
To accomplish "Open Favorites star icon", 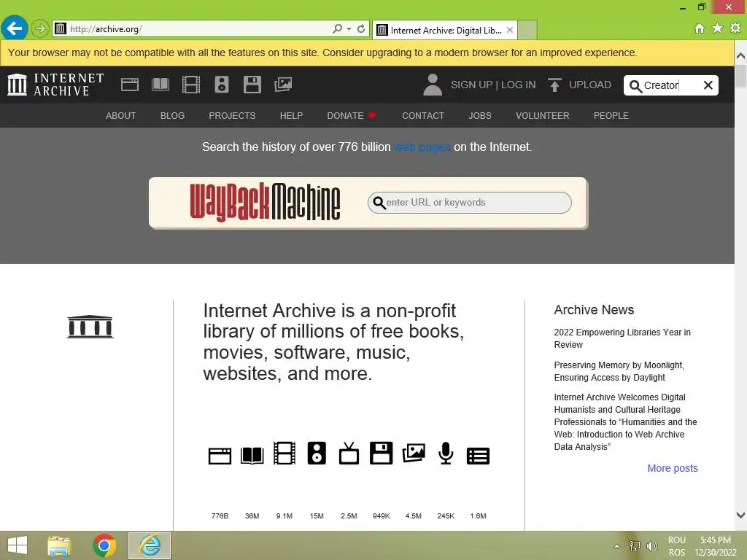I will coord(718,28).
